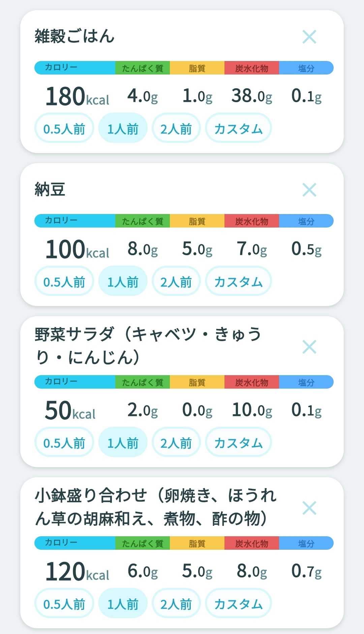Set 納豆 portion to 2人前
This screenshot has width=364, height=634.
(x=176, y=281)
